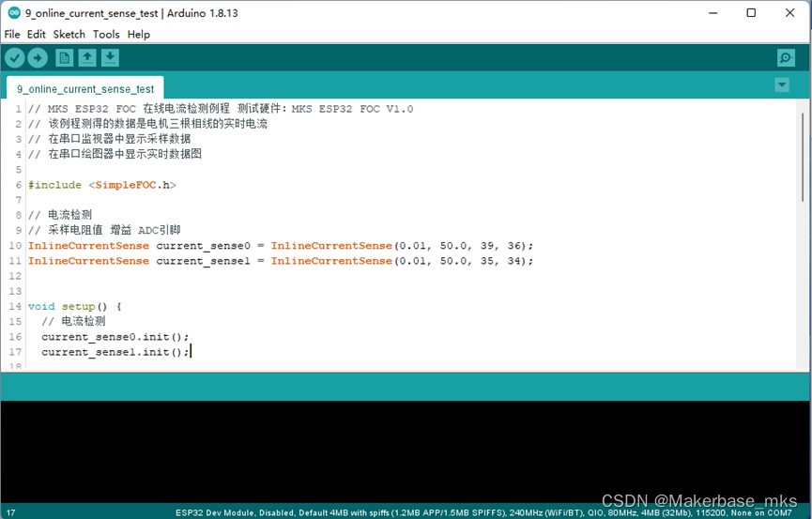Open a sketch with the Open icon
Image resolution: width=812 pixels, height=519 pixels.
coord(87,58)
